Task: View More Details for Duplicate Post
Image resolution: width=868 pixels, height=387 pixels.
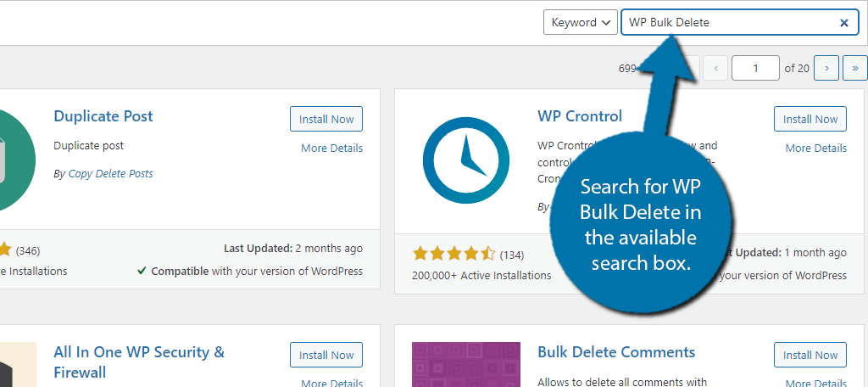Action: pyautogui.click(x=331, y=148)
